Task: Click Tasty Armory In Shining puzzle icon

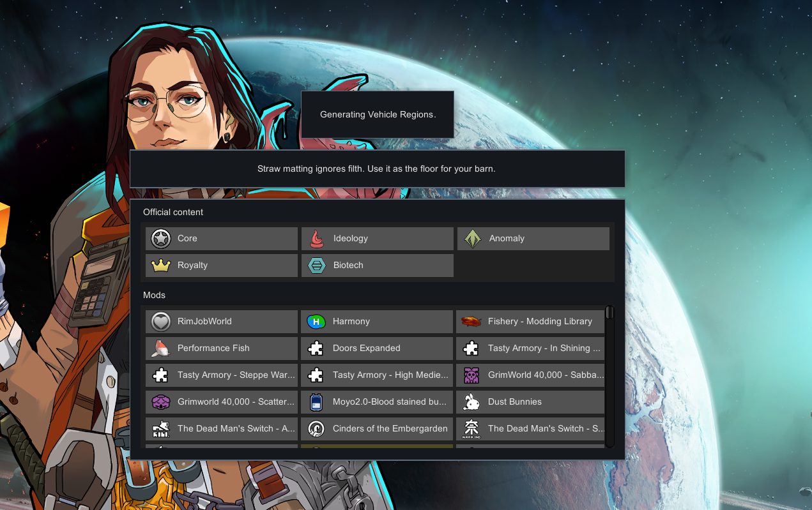Action: coord(471,349)
